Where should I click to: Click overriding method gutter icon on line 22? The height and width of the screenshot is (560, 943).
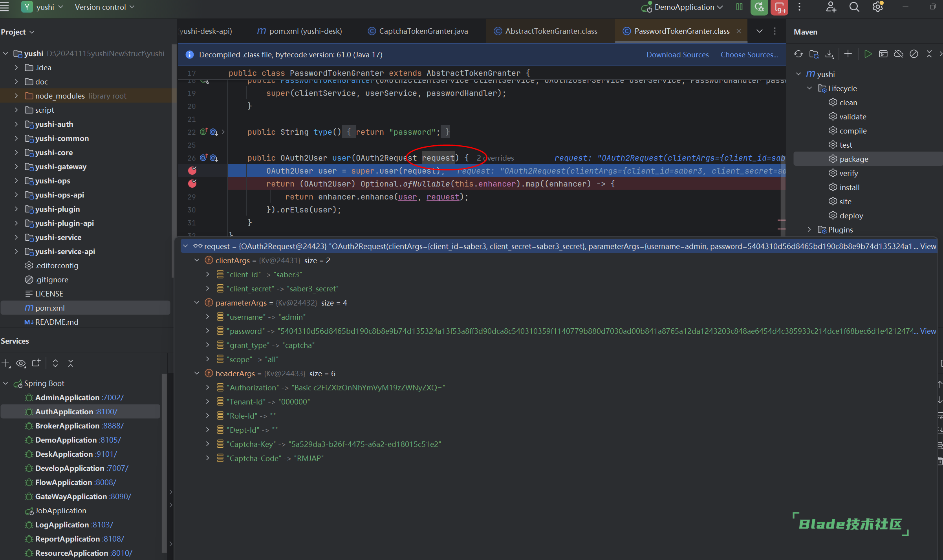[203, 132]
